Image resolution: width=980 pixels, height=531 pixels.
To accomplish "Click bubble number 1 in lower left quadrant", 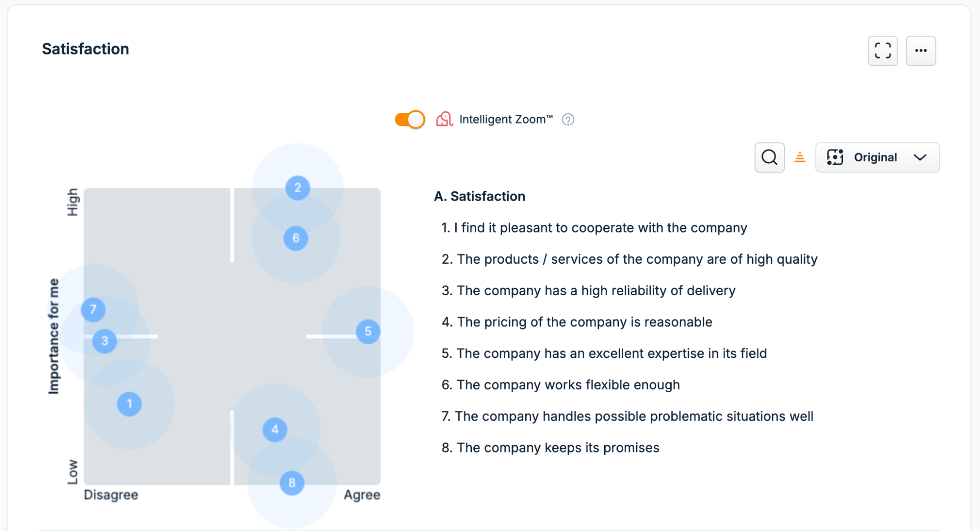I will click(129, 404).
